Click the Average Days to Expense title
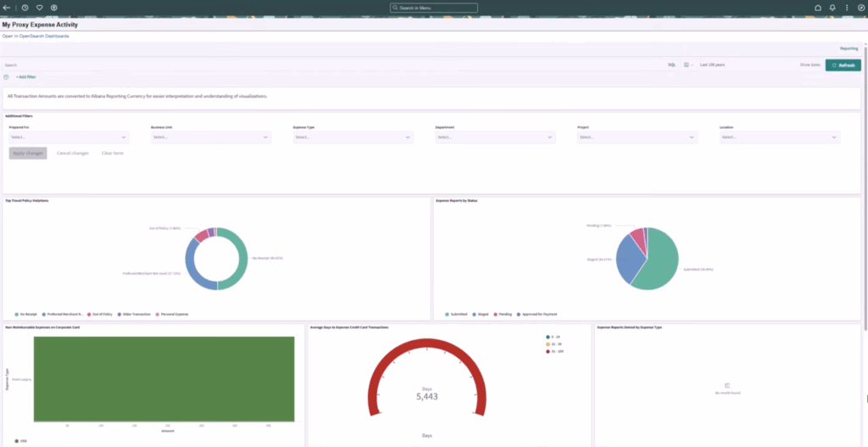Image resolution: width=868 pixels, height=447 pixels. click(349, 327)
